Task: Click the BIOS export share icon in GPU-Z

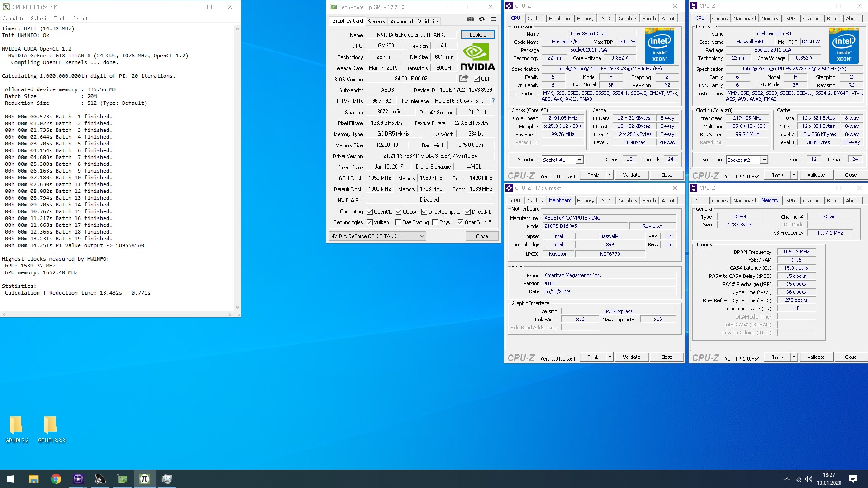Action: tap(463, 79)
